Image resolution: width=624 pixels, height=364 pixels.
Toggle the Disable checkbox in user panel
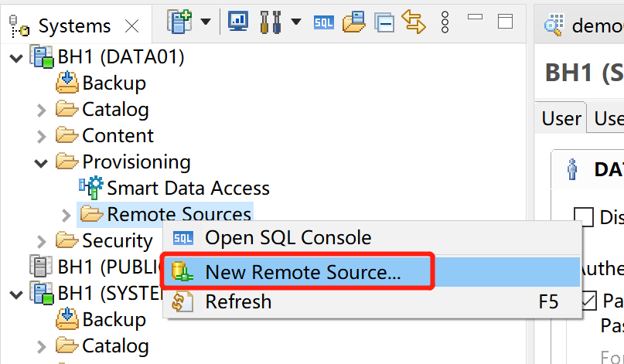tap(584, 216)
